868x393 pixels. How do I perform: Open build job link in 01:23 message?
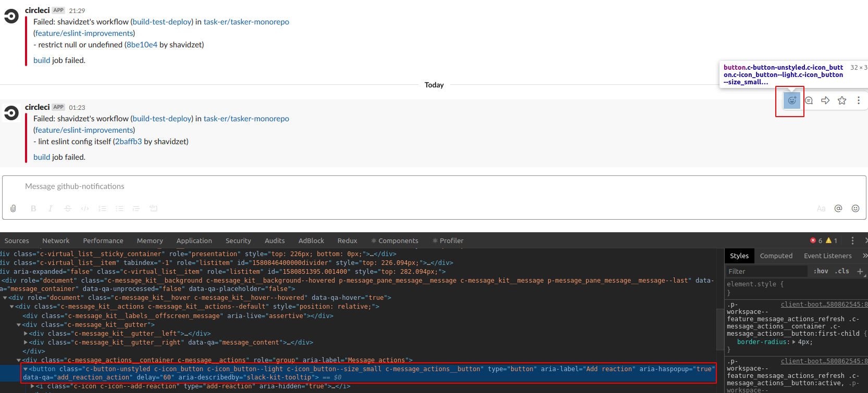[42, 157]
